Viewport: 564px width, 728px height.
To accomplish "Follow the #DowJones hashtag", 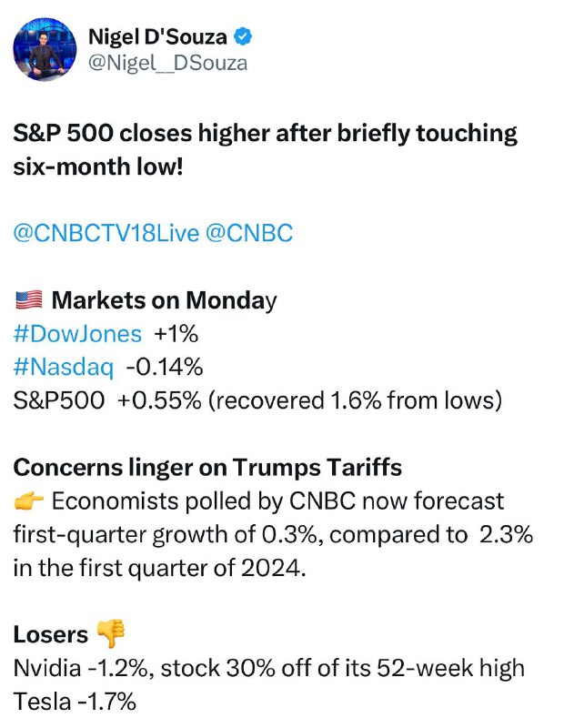I will 77,334.
